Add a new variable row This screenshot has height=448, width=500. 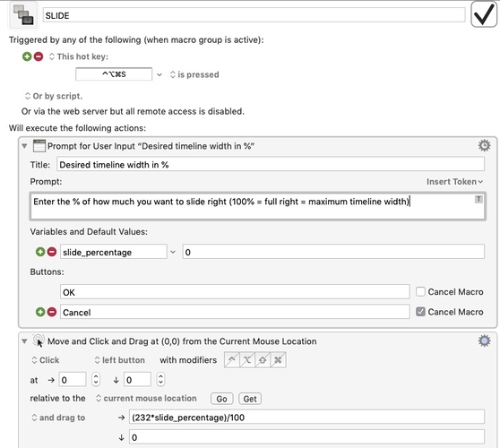pos(40,252)
